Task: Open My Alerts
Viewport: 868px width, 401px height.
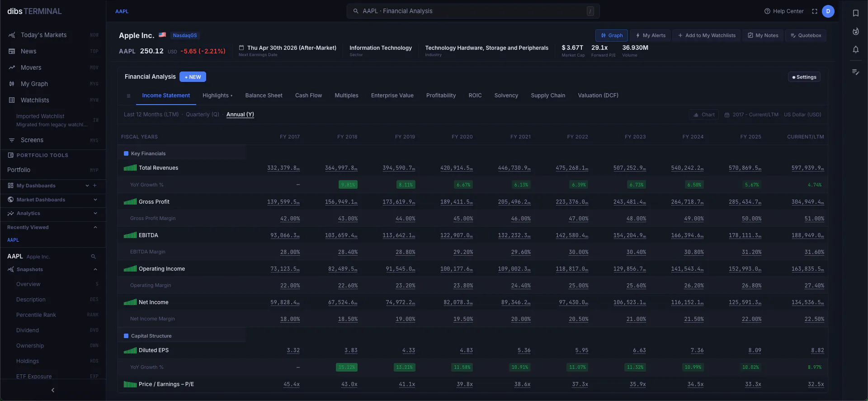Action: [x=651, y=35]
